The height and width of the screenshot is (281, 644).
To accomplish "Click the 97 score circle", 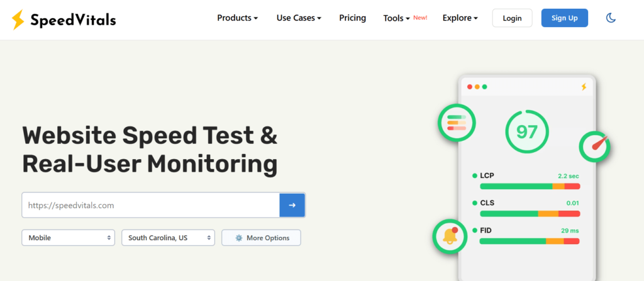I will (x=526, y=131).
